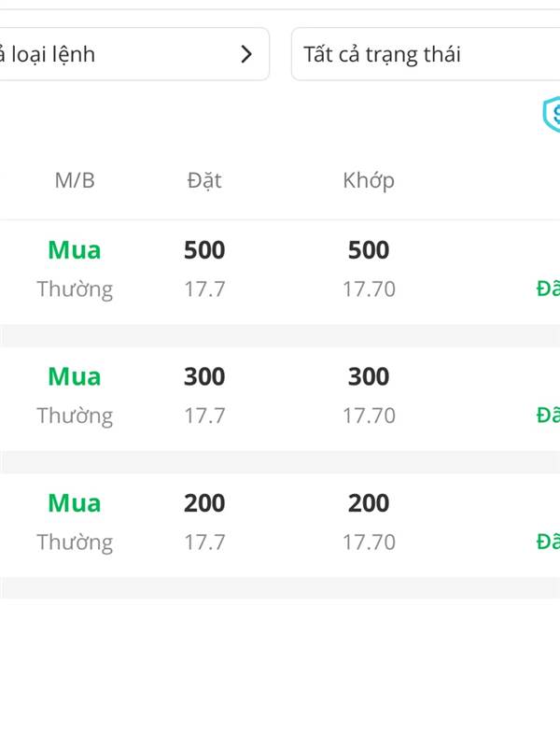The image size is (560, 747).
Task: Click the Thường label under first Mua
Action: click(x=75, y=289)
